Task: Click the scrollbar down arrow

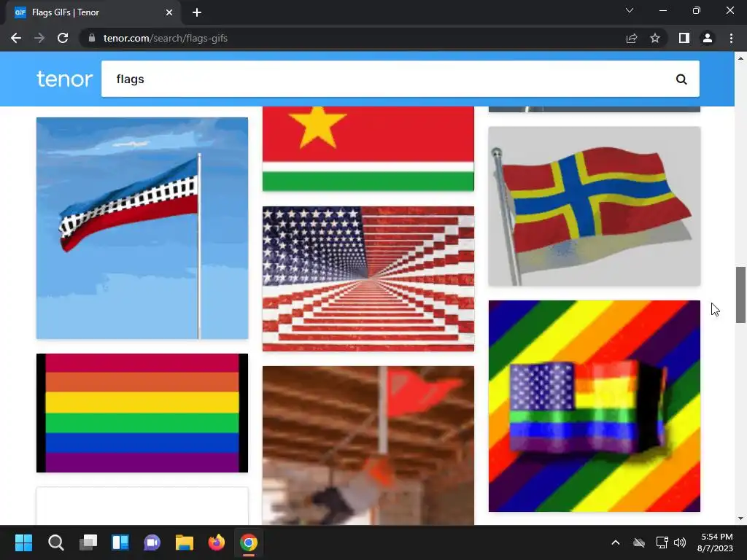Action: [x=740, y=518]
